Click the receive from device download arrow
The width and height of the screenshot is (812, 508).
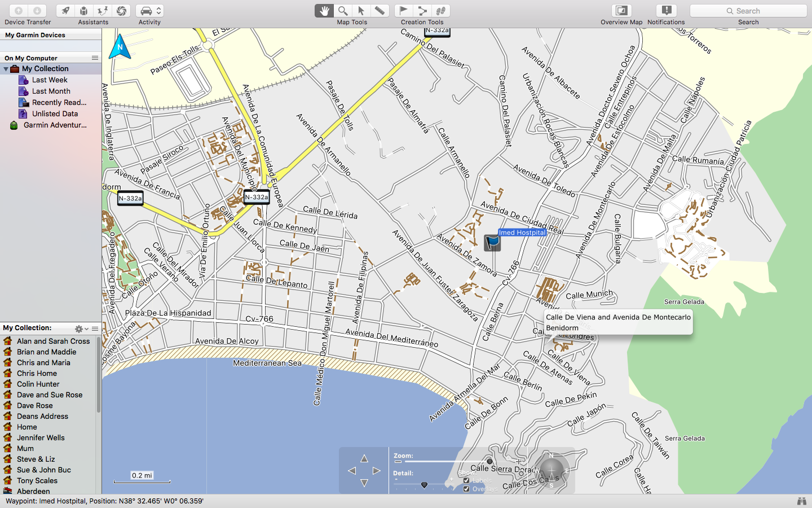tap(37, 11)
